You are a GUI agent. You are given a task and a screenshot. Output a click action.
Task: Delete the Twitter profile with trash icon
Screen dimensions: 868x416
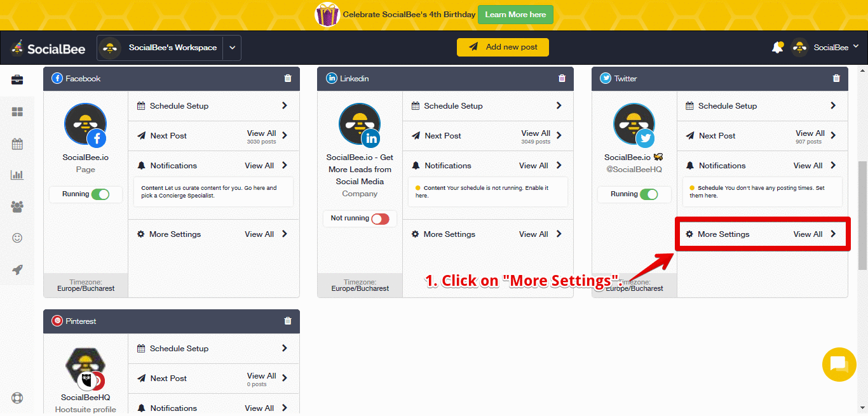pyautogui.click(x=836, y=79)
